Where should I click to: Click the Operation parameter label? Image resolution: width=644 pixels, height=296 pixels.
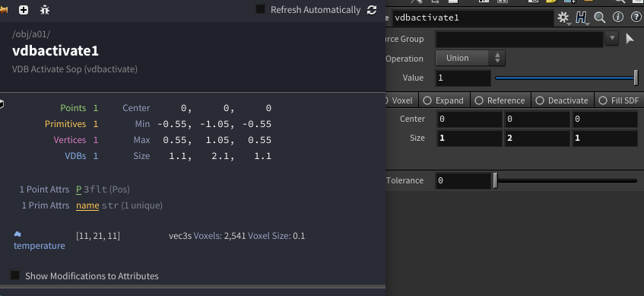404,59
